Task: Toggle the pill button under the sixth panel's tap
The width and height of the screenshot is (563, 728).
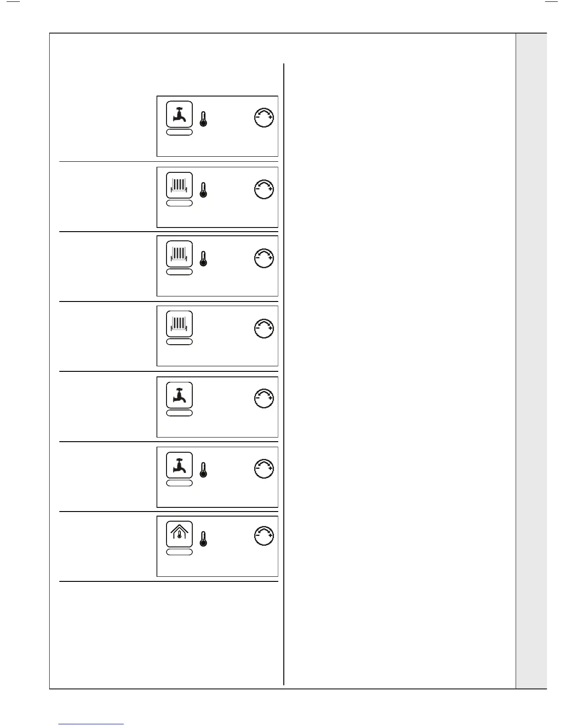Action: point(179,483)
